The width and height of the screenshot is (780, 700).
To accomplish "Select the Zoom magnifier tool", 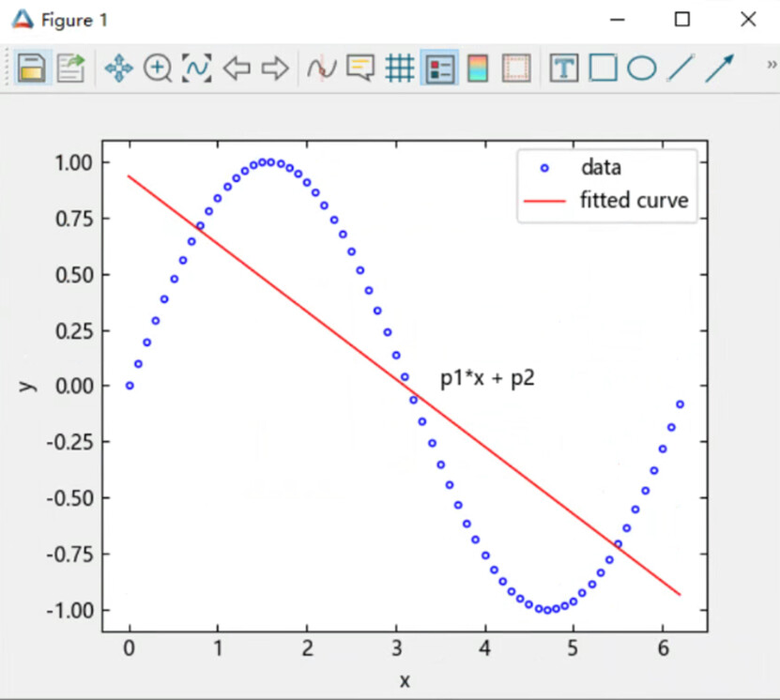I will tap(159, 68).
